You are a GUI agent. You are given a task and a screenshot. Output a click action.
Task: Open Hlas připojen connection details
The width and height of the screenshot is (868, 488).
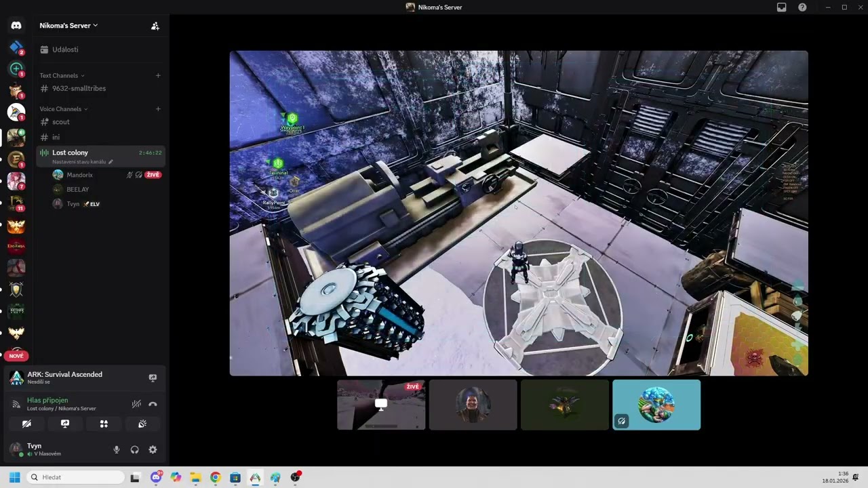[x=62, y=404]
